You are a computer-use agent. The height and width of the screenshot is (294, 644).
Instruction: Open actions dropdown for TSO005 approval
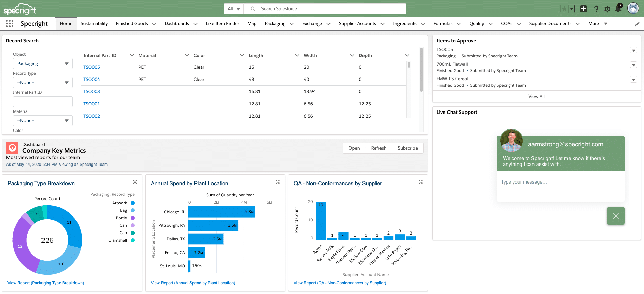(633, 50)
